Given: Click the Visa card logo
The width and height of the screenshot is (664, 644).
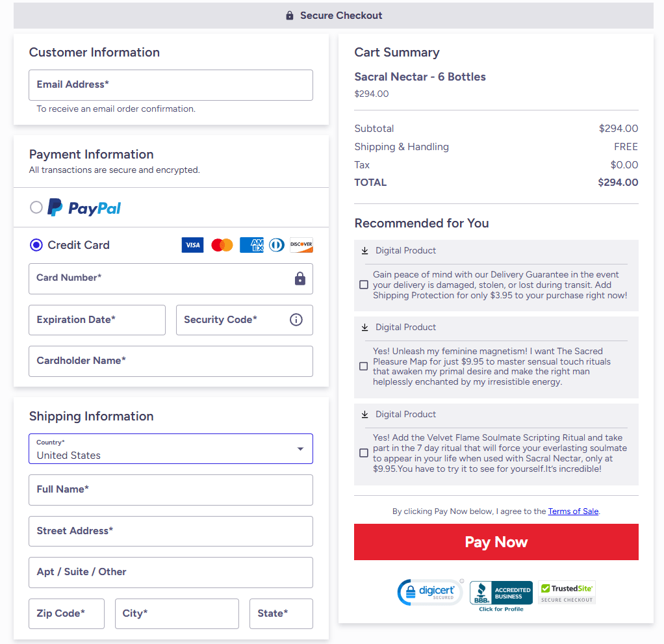Looking at the screenshot, I should pyautogui.click(x=192, y=245).
